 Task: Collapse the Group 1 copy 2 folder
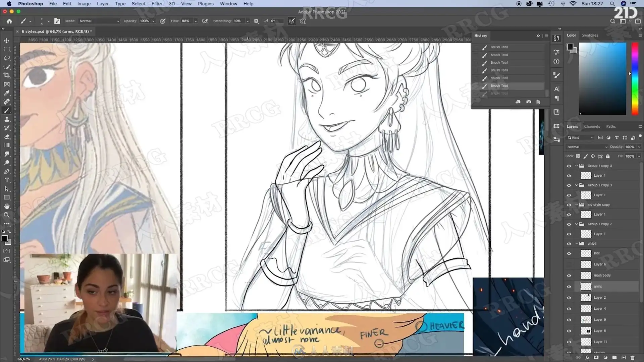point(577,224)
